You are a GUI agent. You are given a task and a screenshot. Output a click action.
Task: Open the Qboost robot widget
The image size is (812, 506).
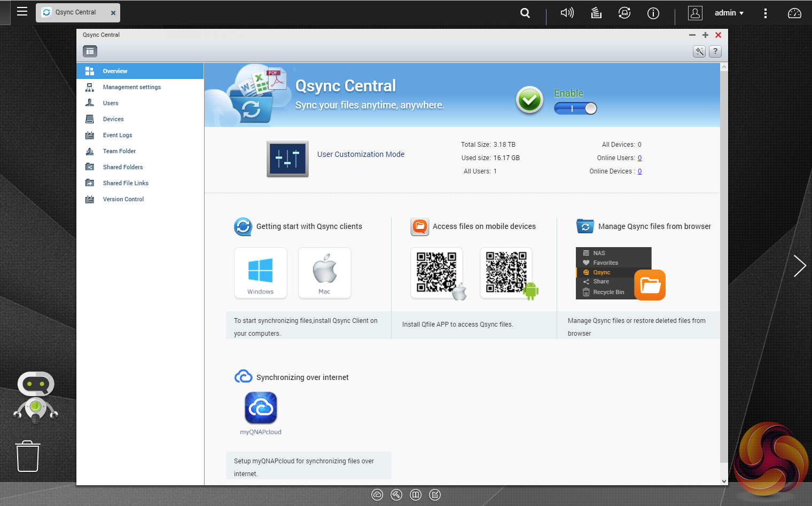[36, 397]
